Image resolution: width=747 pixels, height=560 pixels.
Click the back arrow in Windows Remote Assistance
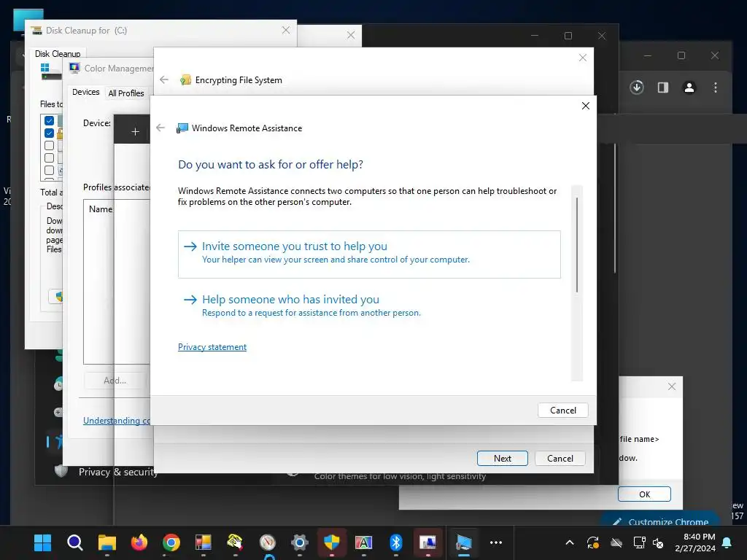[x=160, y=128]
